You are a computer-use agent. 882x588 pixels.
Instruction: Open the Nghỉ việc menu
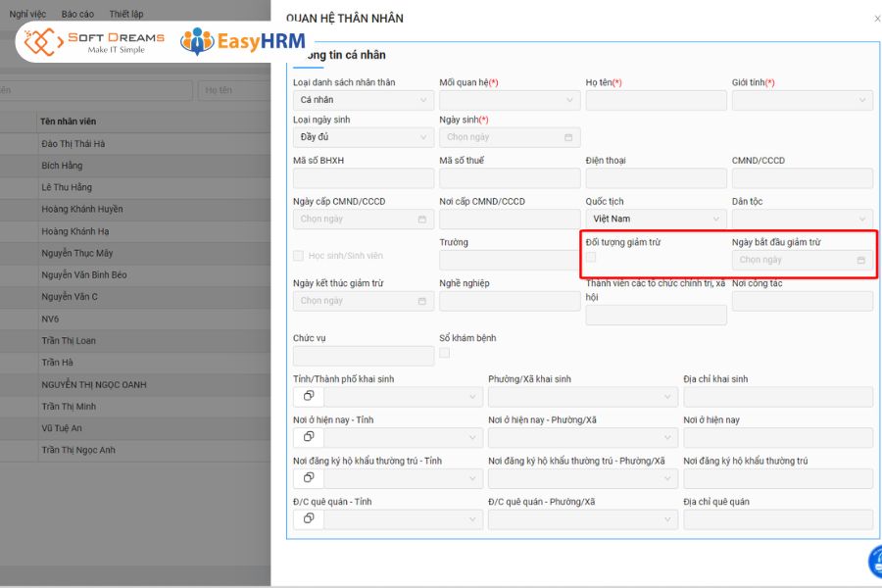[27, 14]
